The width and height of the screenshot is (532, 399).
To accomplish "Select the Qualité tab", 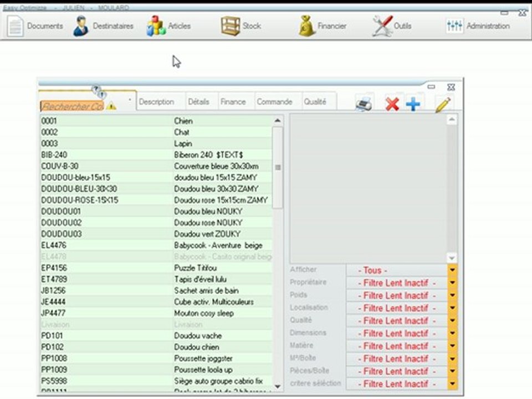I will [x=315, y=102].
